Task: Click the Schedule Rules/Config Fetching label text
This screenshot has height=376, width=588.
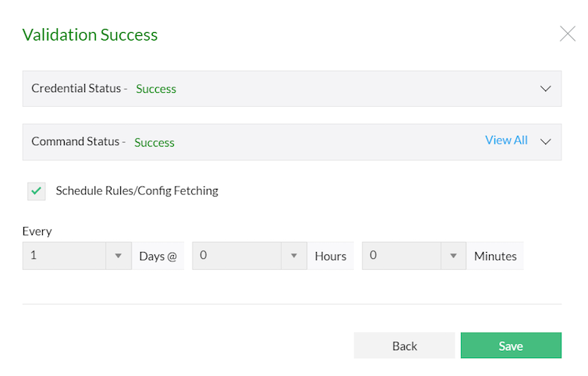Action: pyautogui.click(x=136, y=190)
